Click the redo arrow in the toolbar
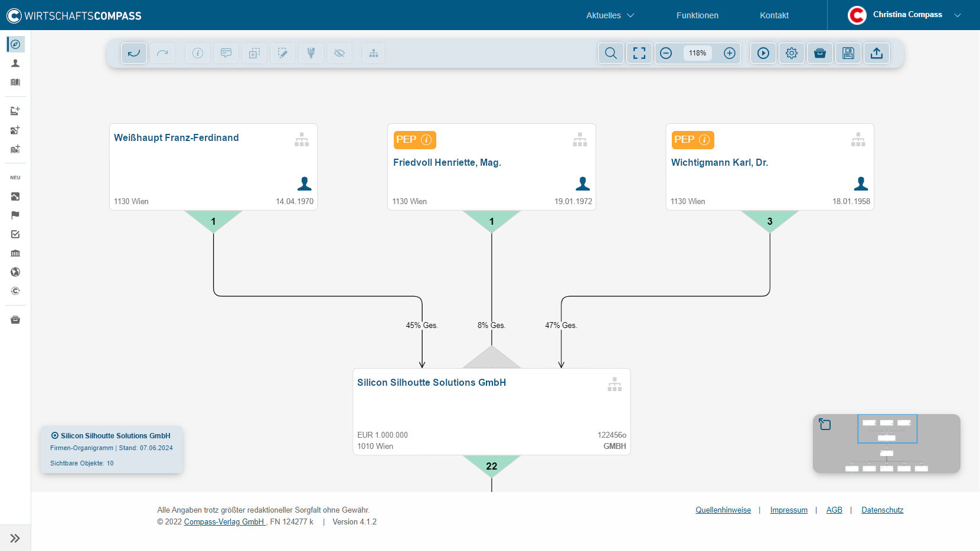The image size is (980, 551). 162,53
